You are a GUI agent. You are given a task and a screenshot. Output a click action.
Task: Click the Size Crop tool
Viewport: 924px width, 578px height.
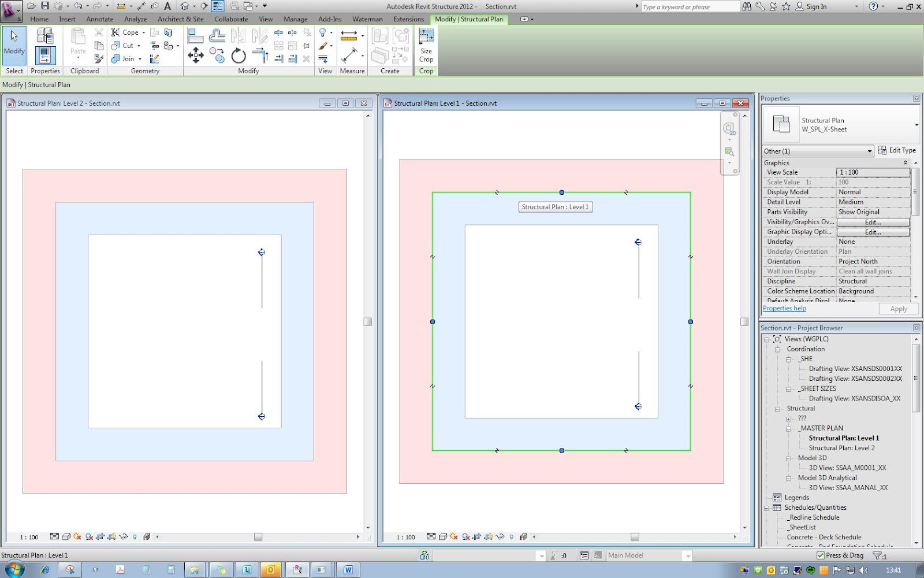click(x=426, y=45)
